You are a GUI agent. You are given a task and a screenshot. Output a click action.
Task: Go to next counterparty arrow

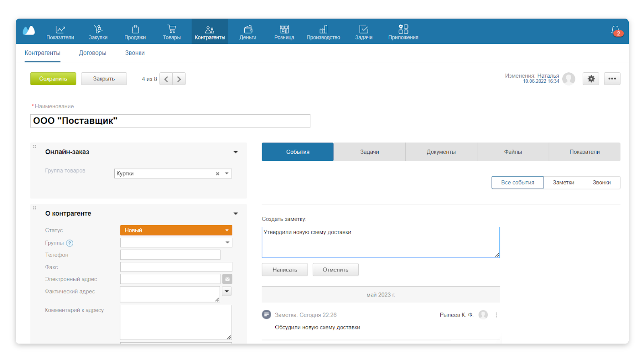(179, 79)
